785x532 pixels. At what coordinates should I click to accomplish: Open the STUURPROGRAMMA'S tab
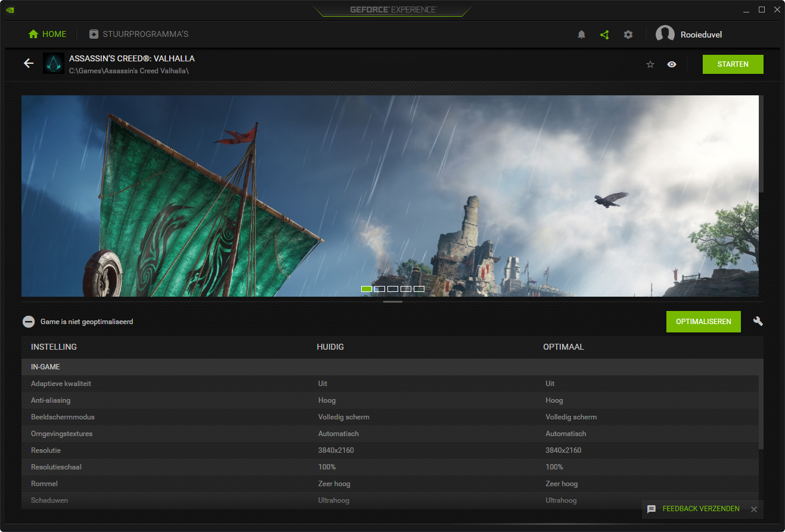coord(139,34)
